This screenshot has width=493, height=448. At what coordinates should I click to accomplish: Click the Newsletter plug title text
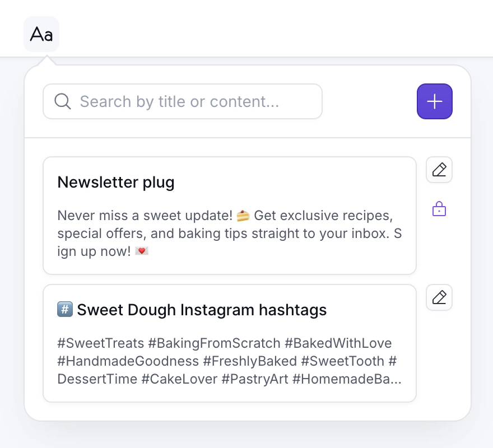pyautogui.click(x=116, y=182)
